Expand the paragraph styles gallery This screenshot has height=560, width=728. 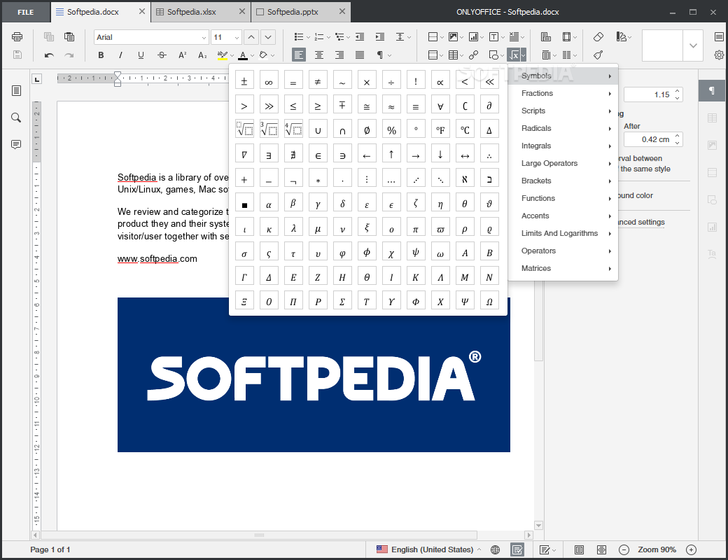point(693,45)
